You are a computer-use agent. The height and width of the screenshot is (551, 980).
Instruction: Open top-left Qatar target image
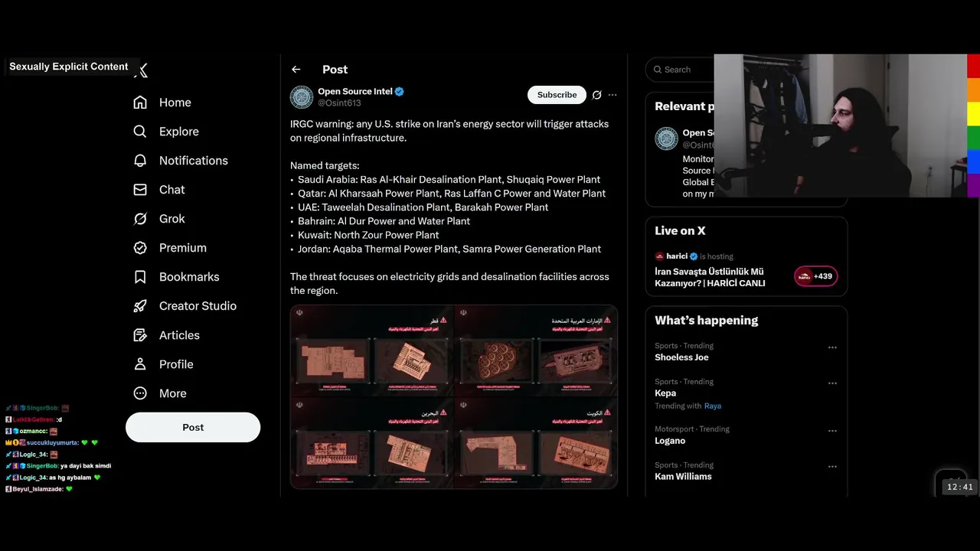pos(371,350)
